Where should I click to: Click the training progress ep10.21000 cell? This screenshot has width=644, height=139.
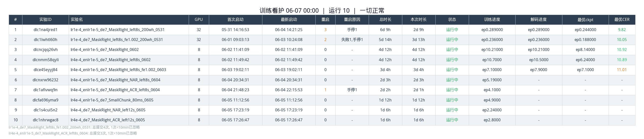(x=492, y=50)
